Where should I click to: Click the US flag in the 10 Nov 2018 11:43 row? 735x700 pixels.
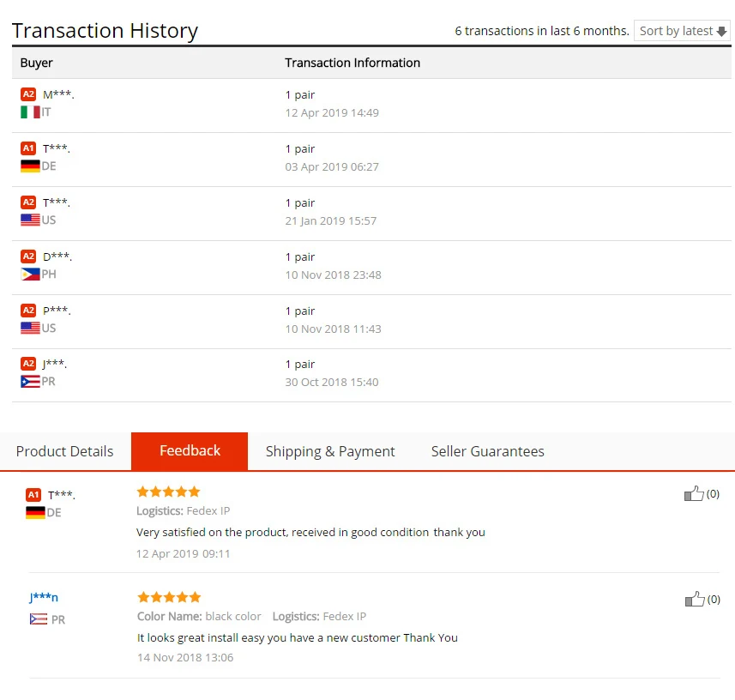[30, 328]
